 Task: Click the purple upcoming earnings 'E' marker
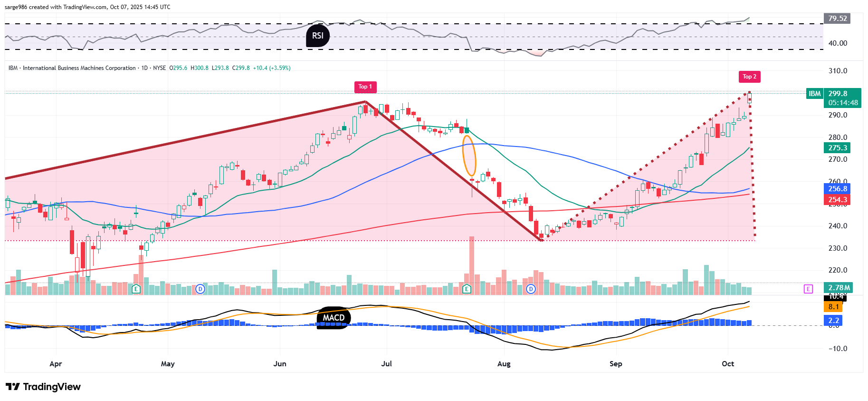click(x=808, y=289)
